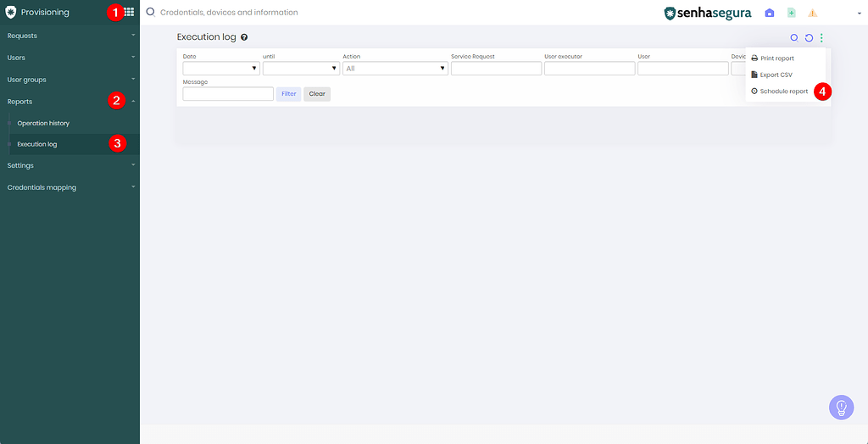Choose Export CSV menu entry
Image resolution: width=868 pixels, height=444 pixels.
pos(772,75)
